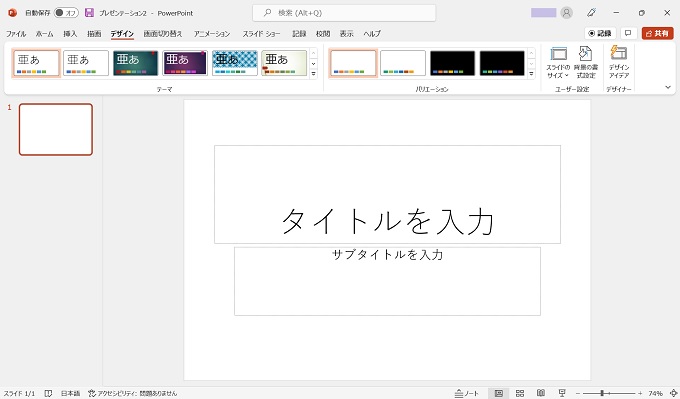Expand the variants gallery more button
This screenshot has width=680, height=399.
(x=531, y=74)
